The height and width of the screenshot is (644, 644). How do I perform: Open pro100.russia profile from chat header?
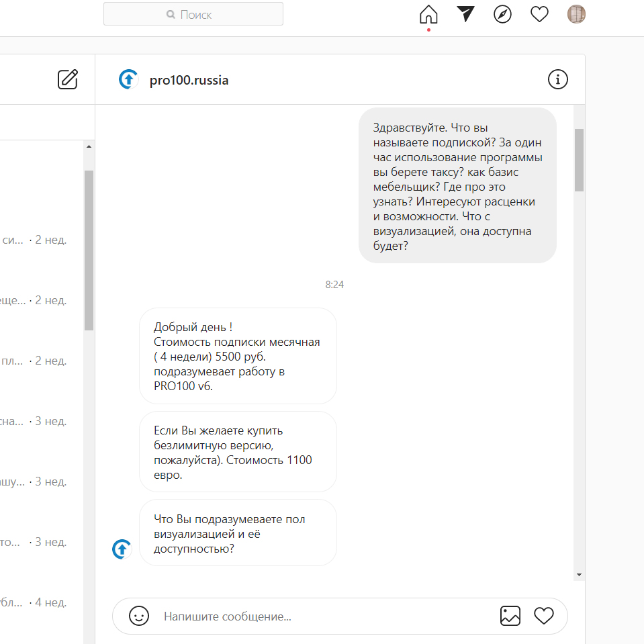coord(189,80)
